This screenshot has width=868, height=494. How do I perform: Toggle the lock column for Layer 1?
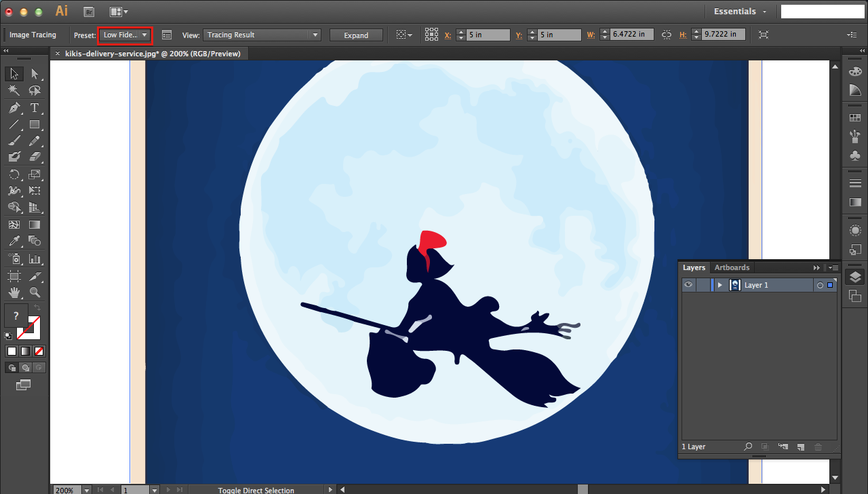[x=703, y=285]
